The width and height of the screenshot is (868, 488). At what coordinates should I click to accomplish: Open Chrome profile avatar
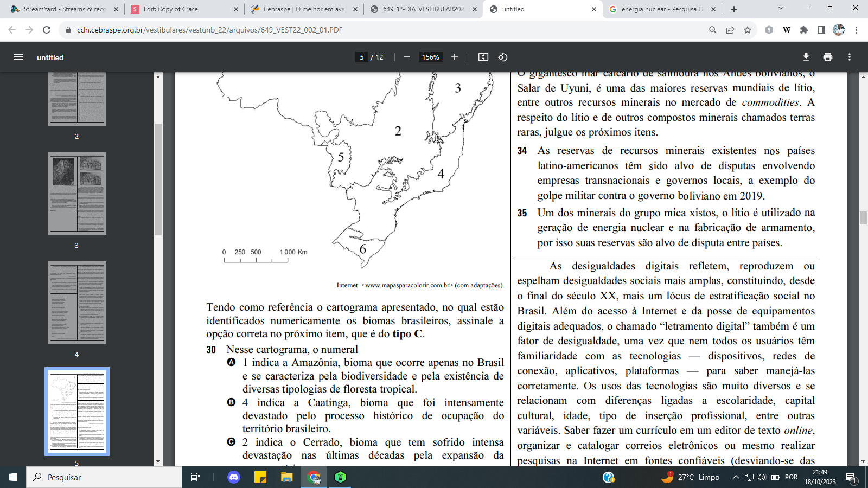(x=839, y=30)
